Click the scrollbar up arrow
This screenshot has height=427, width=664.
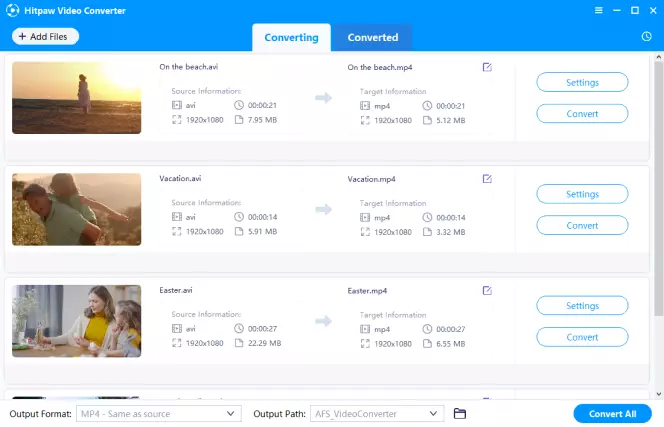point(658,57)
